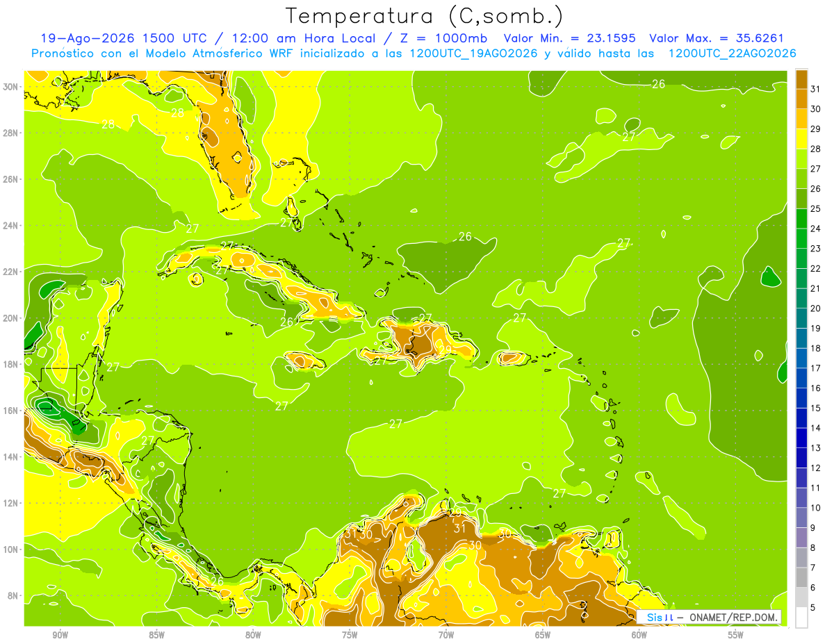Click the legend swatch between 26 and 27
The width and height of the screenshot is (834, 644).
pos(801,179)
